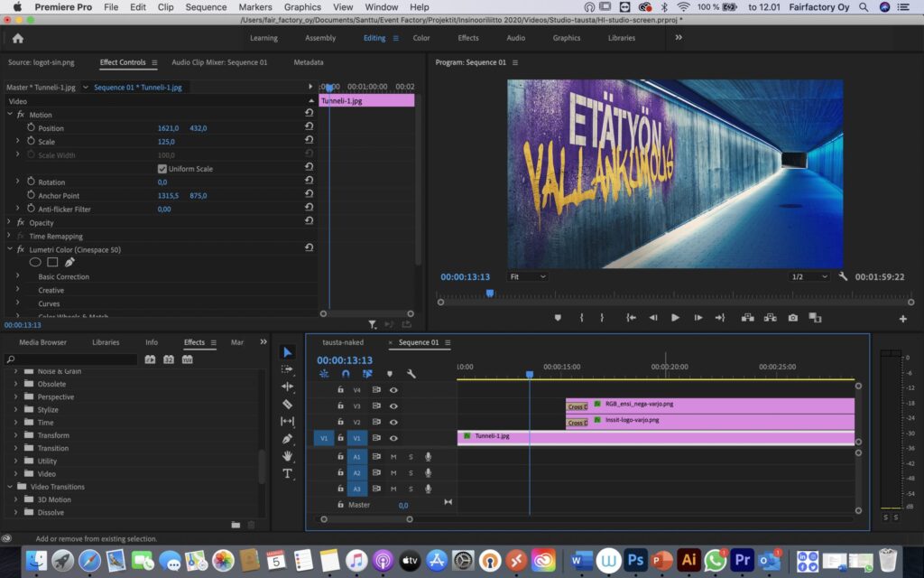The image size is (924, 578).
Task: Uncheck the Uniform Scale checkbox
Action: click(x=162, y=169)
